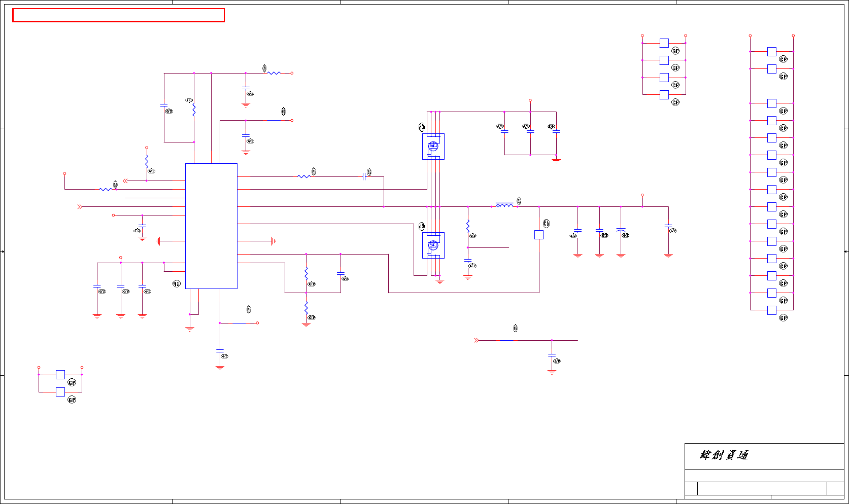Select the horizontal resistor at top near IC
Viewport: 849px width, 504px height.
pyautogui.click(x=274, y=73)
